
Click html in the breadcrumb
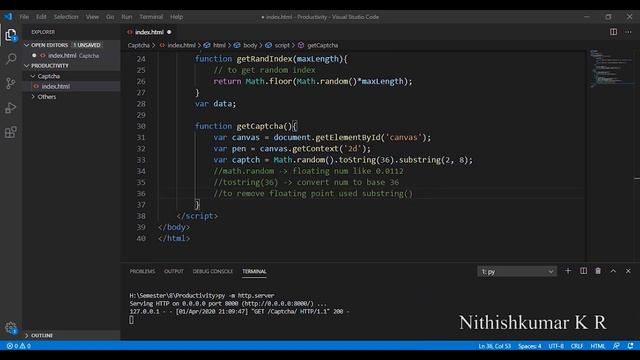[x=219, y=45]
